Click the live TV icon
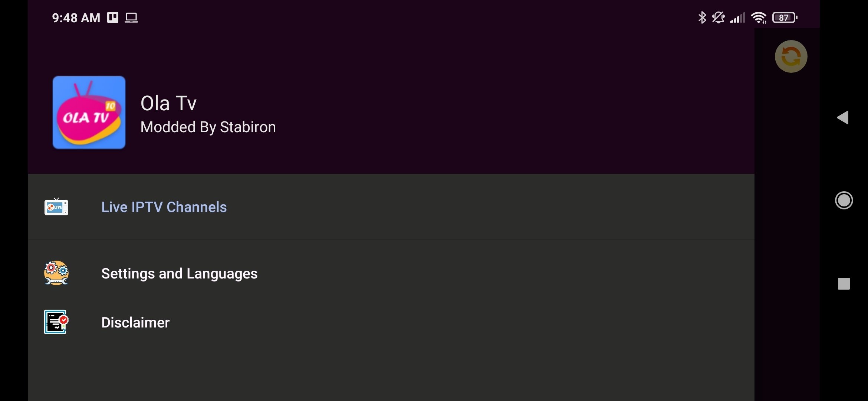 56,207
